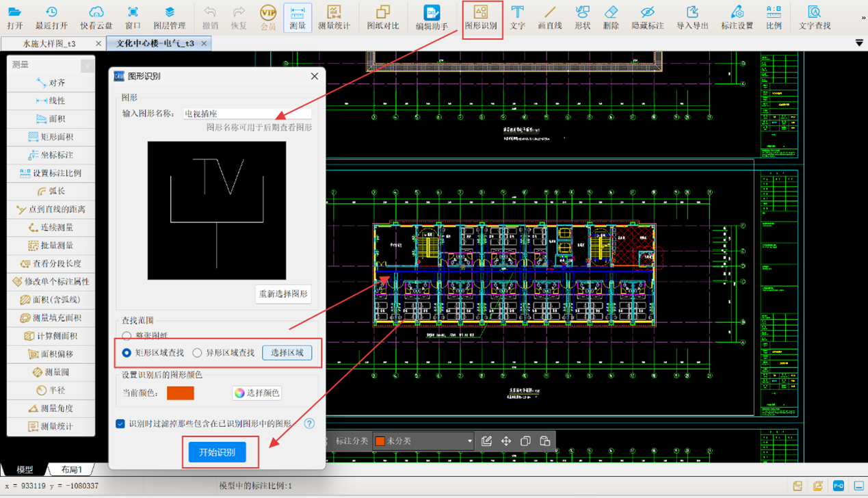Click the 开始识别 button
Image resolution: width=868 pixels, height=498 pixels.
click(217, 452)
